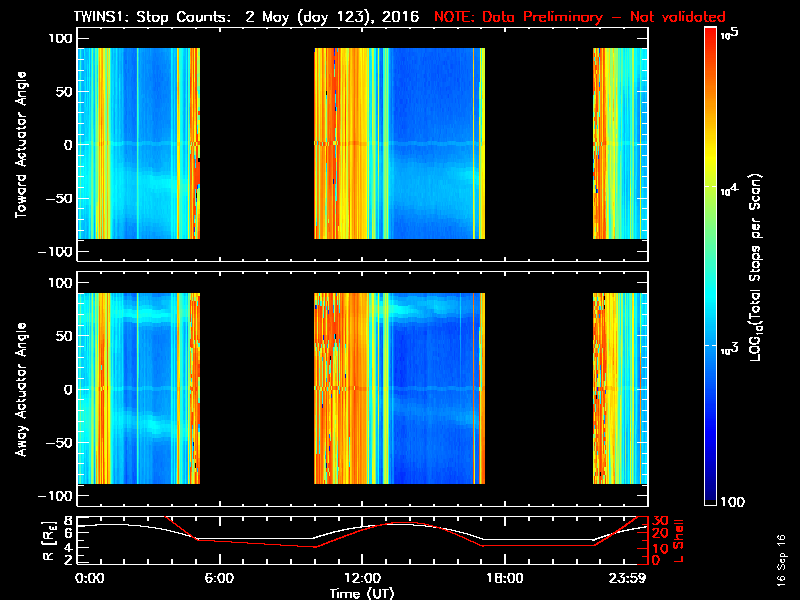Click the first data block in Toward panel
800x600 pixels.
[138, 143]
